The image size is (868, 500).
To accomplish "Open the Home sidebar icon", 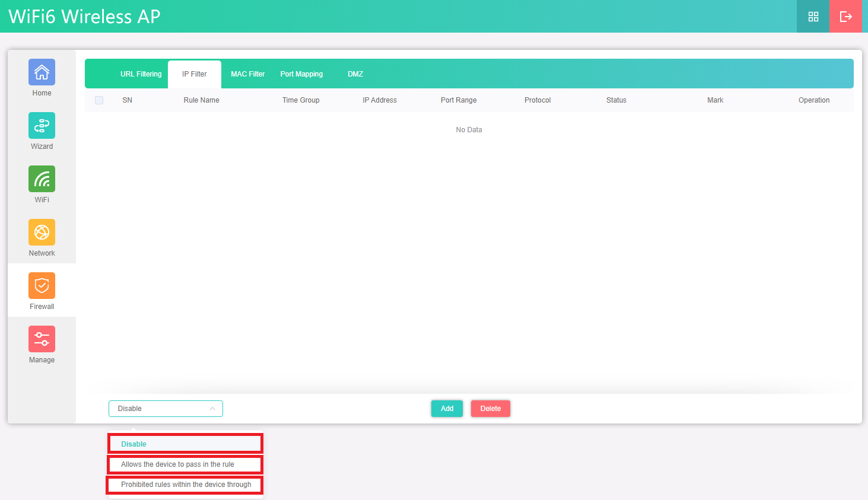I will coord(42,72).
